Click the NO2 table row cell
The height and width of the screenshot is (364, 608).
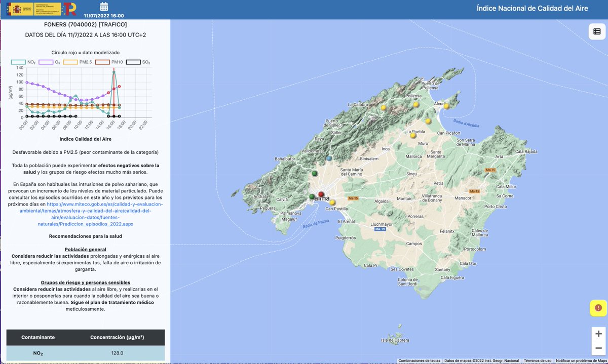(38, 353)
